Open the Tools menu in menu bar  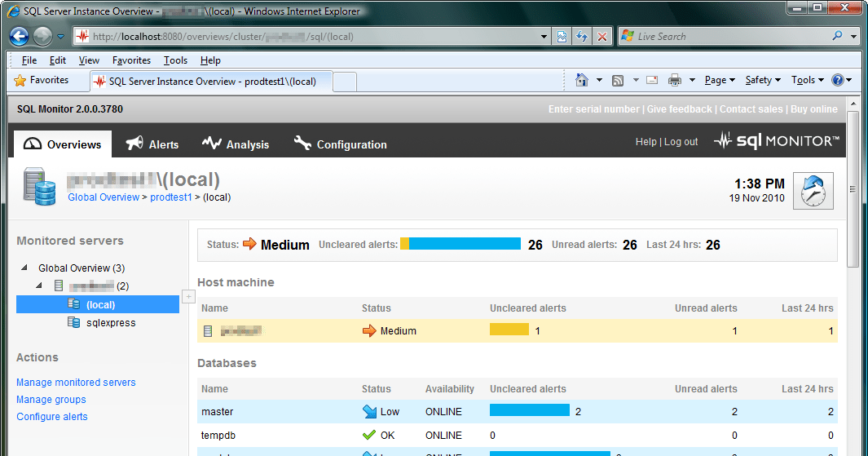point(175,60)
